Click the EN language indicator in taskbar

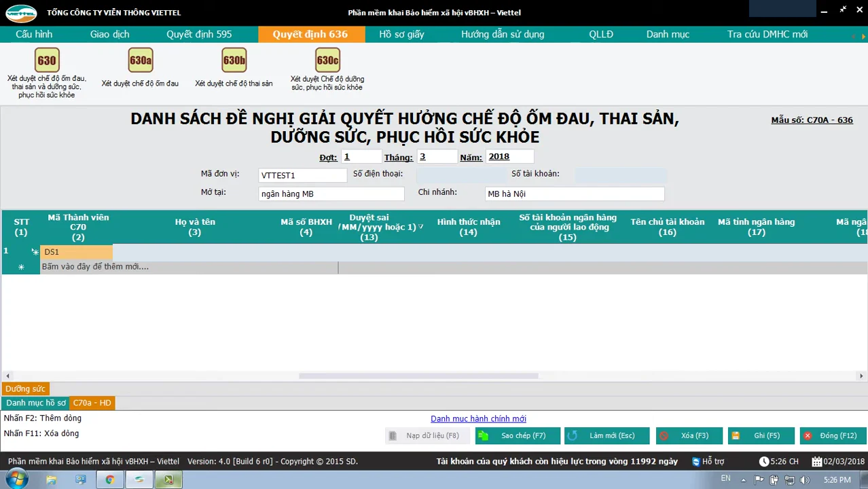725,479
